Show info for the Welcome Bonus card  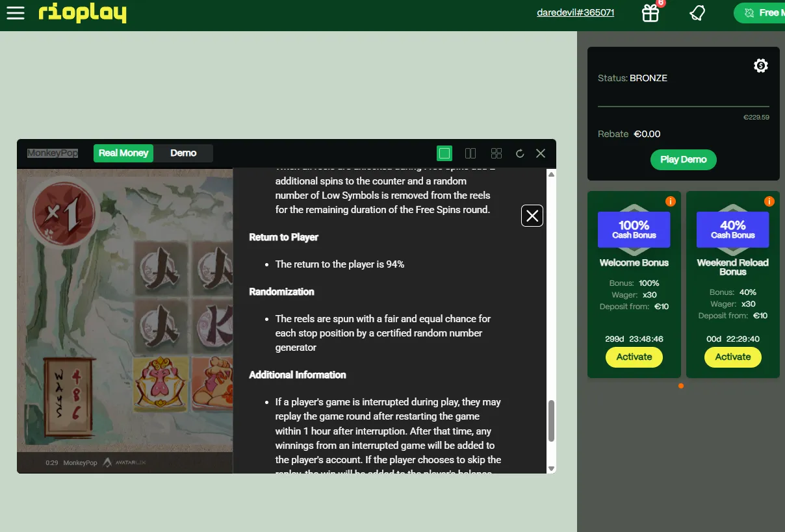(x=671, y=201)
